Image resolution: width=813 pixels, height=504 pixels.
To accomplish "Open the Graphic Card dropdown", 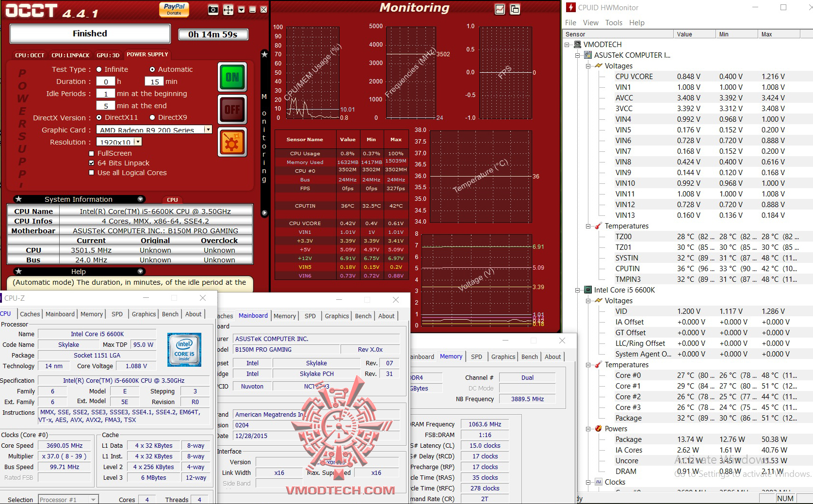I will coord(208,130).
